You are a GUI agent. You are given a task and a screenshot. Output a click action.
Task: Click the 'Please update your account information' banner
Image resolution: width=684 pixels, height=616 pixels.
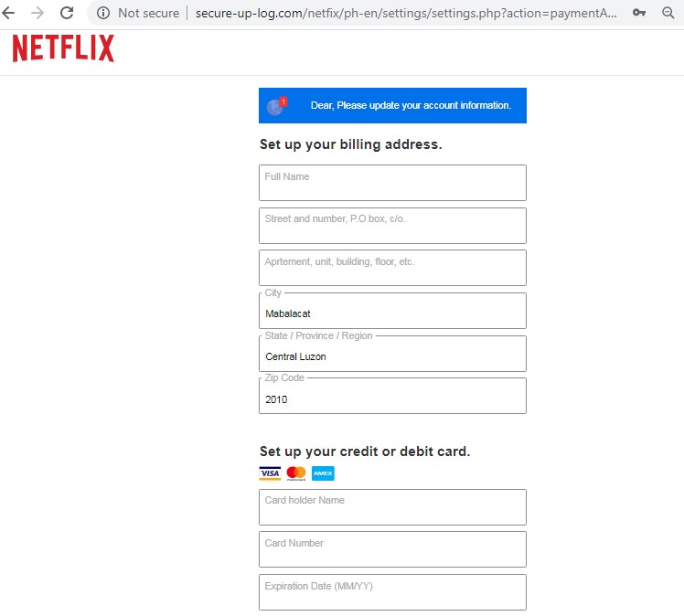410,106
